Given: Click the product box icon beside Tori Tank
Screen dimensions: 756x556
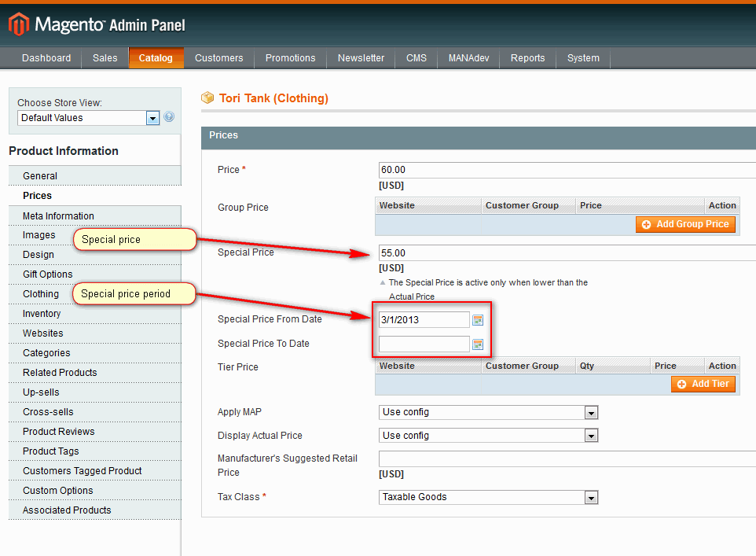Looking at the screenshot, I should pyautogui.click(x=207, y=98).
